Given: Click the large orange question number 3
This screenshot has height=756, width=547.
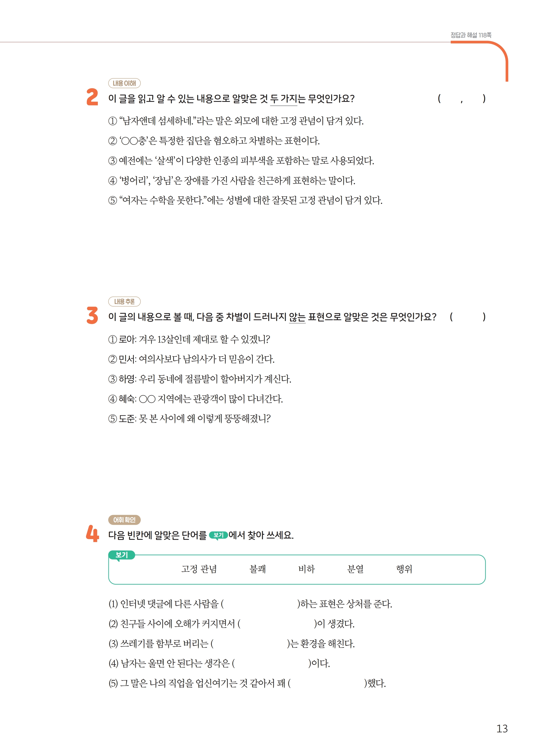Looking at the screenshot, I should point(92,315).
